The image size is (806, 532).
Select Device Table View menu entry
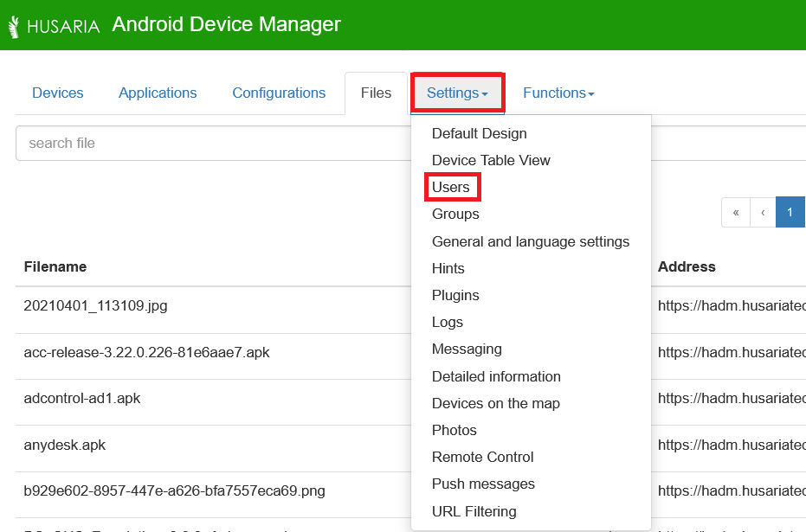coord(491,160)
